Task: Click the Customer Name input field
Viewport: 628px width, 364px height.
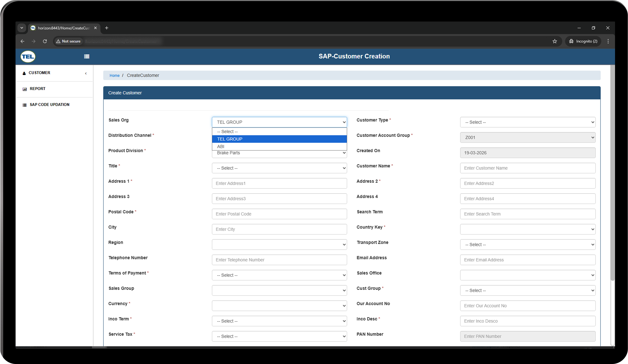Action: [x=528, y=168]
